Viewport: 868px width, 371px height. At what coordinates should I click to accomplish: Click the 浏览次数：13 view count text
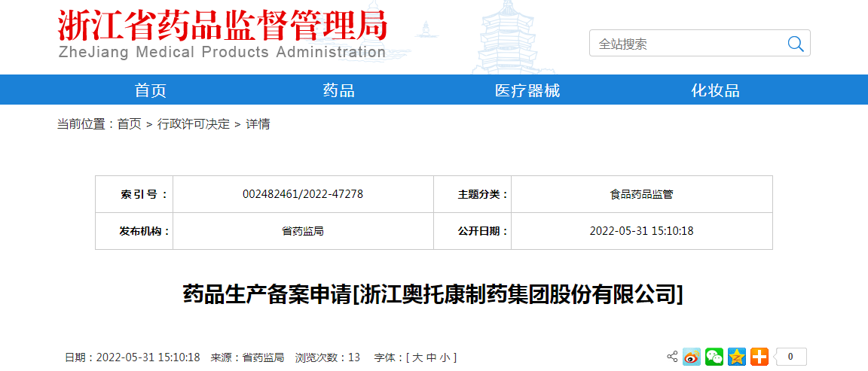pos(327,357)
